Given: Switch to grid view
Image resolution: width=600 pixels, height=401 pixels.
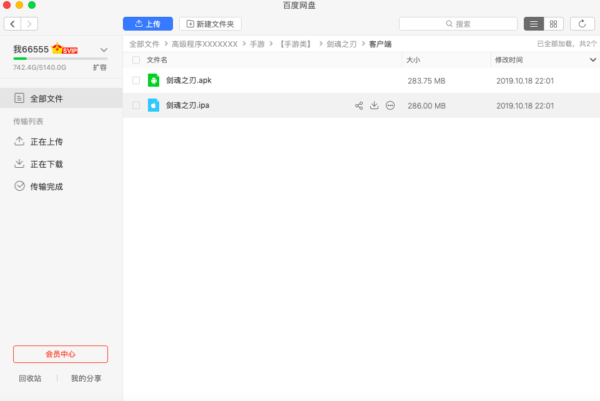Looking at the screenshot, I should [553, 23].
